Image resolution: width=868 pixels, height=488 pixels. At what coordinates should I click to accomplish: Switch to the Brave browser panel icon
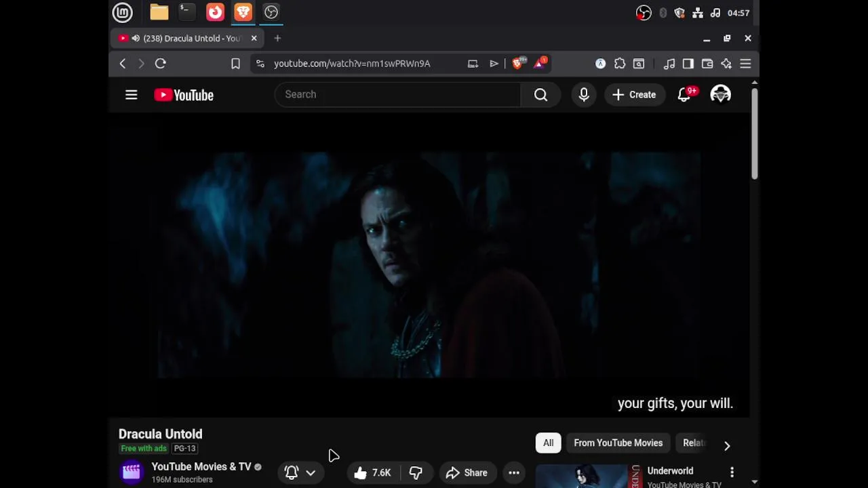click(243, 12)
